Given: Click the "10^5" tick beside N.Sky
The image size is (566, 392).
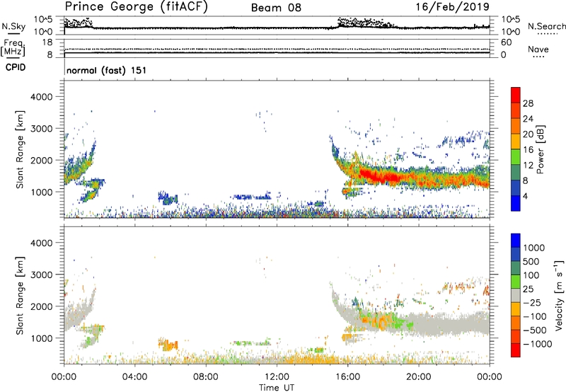Looking at the screenshot, I should pyautogui.click(x=43, y=19).
